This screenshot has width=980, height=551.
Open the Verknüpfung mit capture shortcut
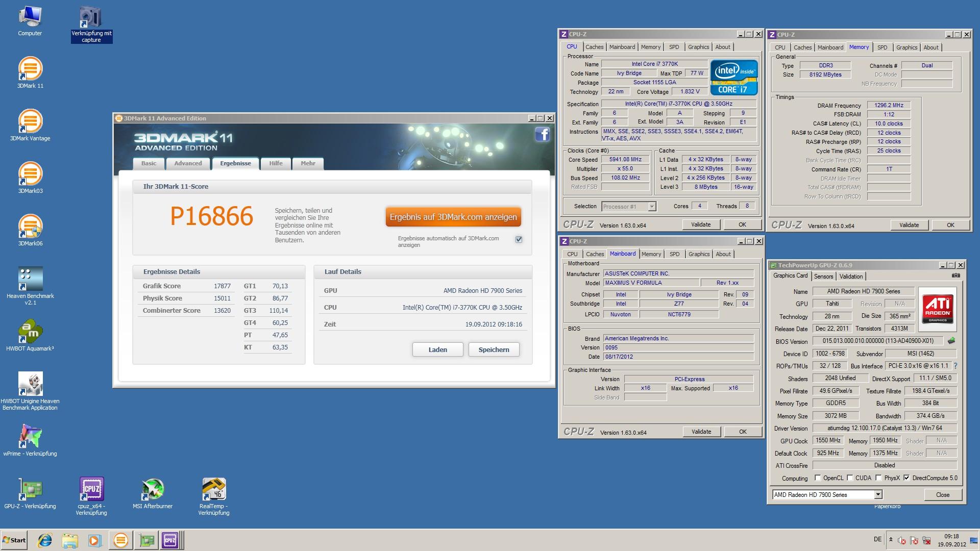pos(91,24)
